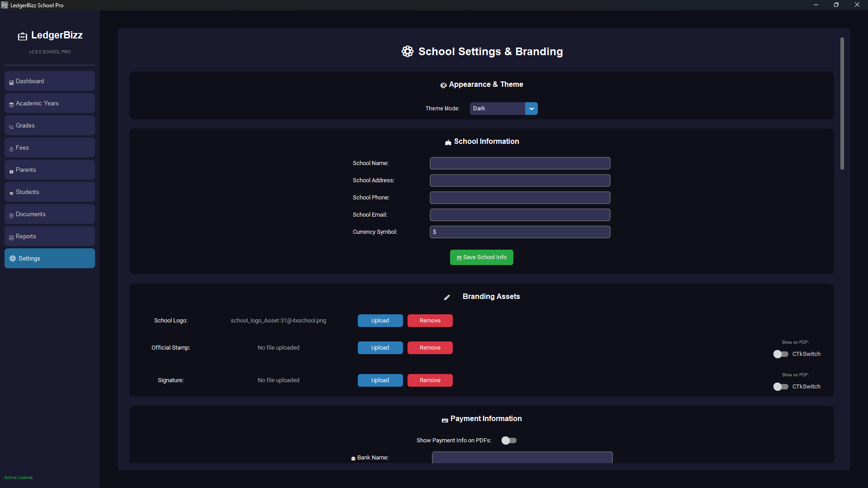The height and width of the screenshot is (488, 868).
Task: Upload a Signature image
Action: (380, 380)
